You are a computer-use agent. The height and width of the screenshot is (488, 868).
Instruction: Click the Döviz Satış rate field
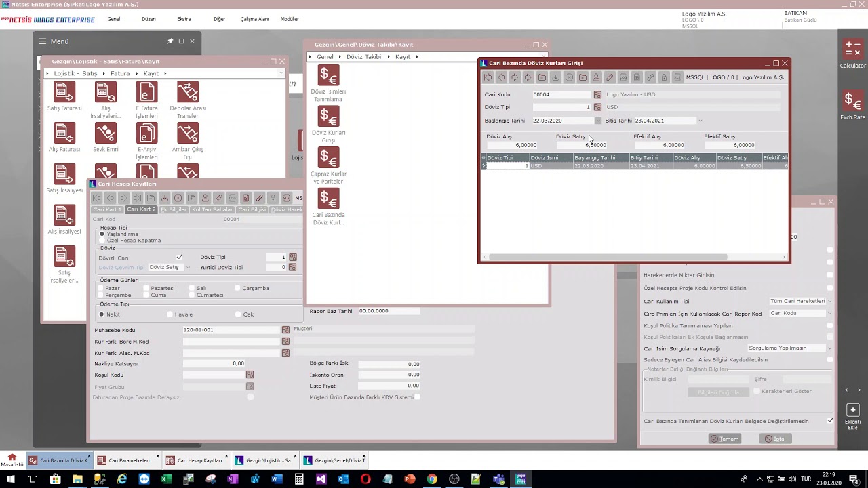tap(582, 145)
